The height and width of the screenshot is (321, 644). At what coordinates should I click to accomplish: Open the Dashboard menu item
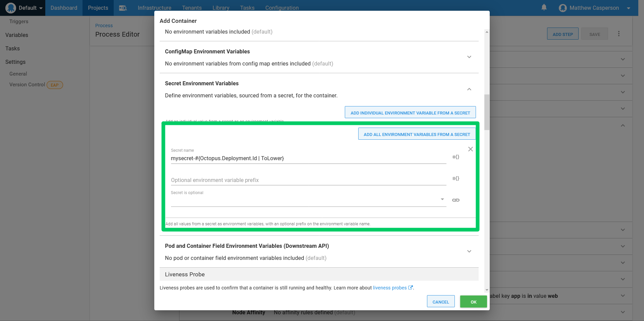pyautogui.click(x=64, y=8)
